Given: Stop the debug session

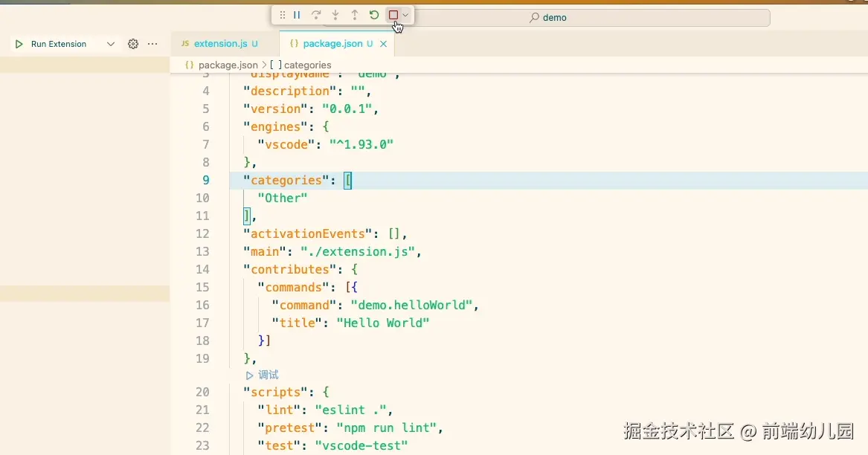Looking at the screenshot, I should click(393, 15).
